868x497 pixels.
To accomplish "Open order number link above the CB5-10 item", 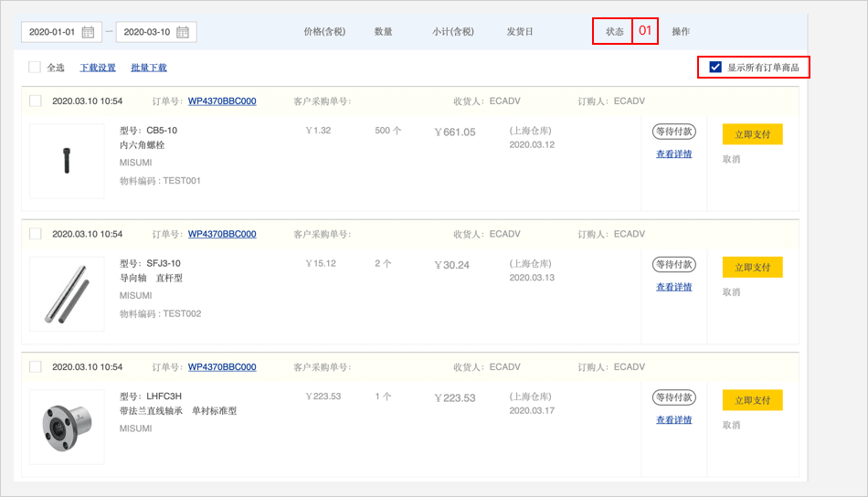I will click(x=222, y=101).
